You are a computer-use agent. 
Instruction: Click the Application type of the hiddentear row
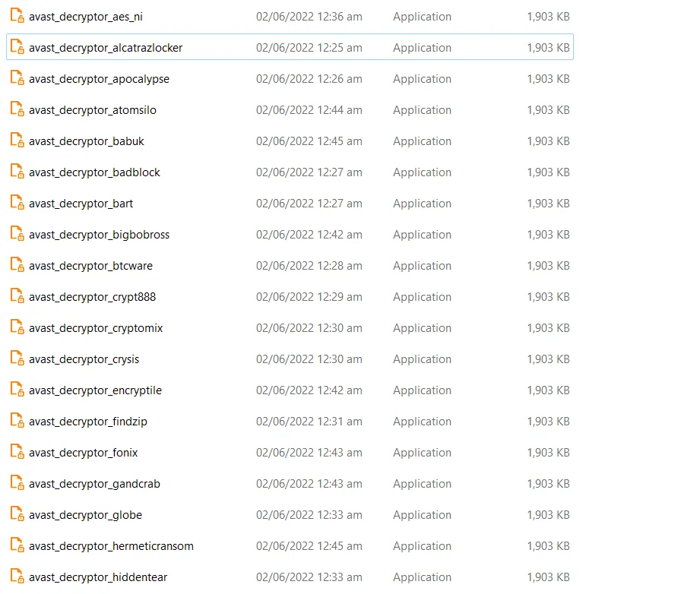point(422,578)
